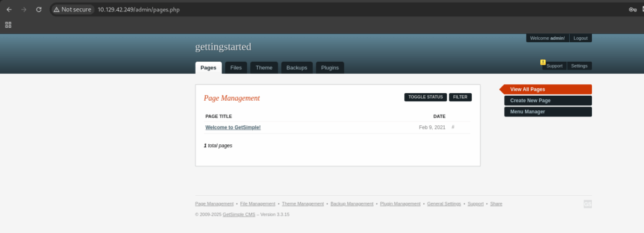The width and height of the screenshot is (644, 233).
Task: Click Create New Page in sidebar
Action: coord(548,100)
